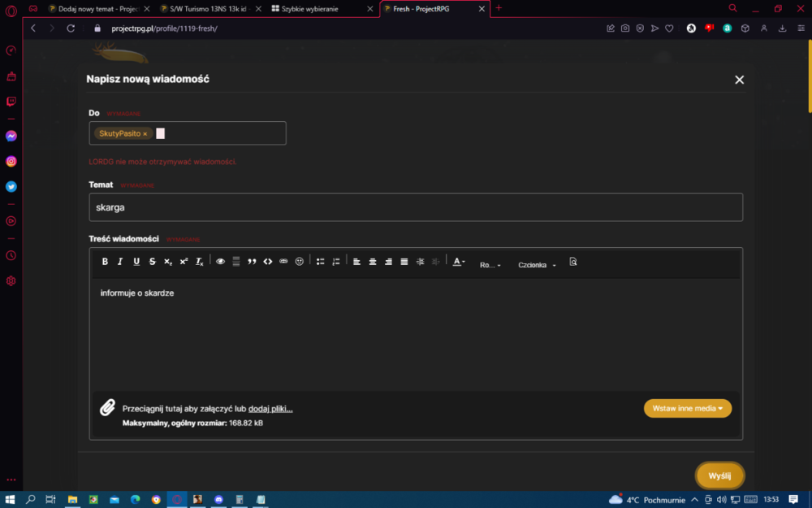The height and width of the screenshot is (508, 812).
Task: Reload the current page
Action: pos(71,28)
